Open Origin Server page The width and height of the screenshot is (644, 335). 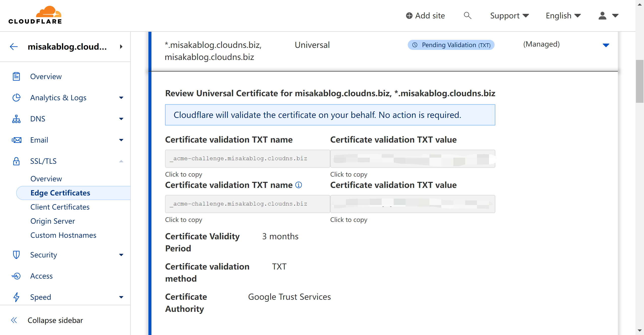[53, 221]
